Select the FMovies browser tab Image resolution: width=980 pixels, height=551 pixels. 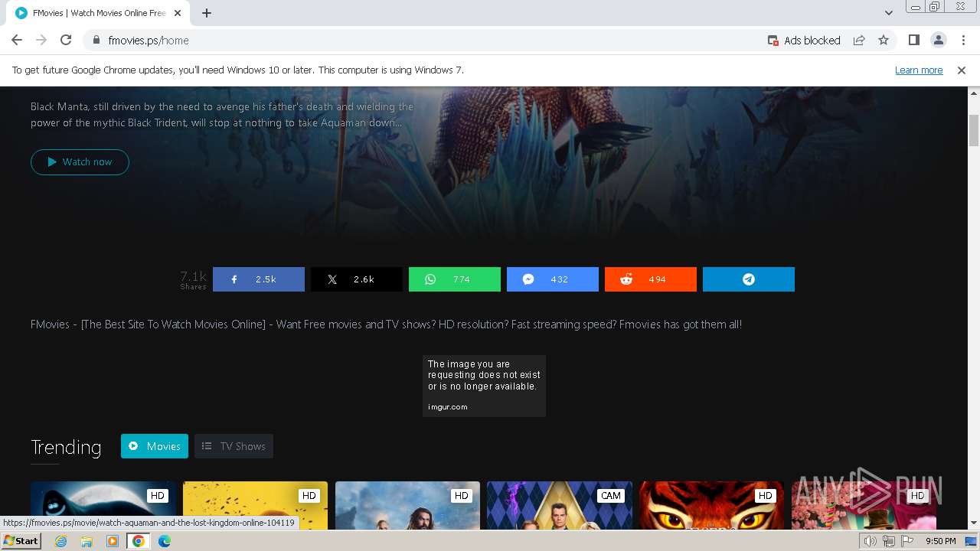tap(100, 13)
